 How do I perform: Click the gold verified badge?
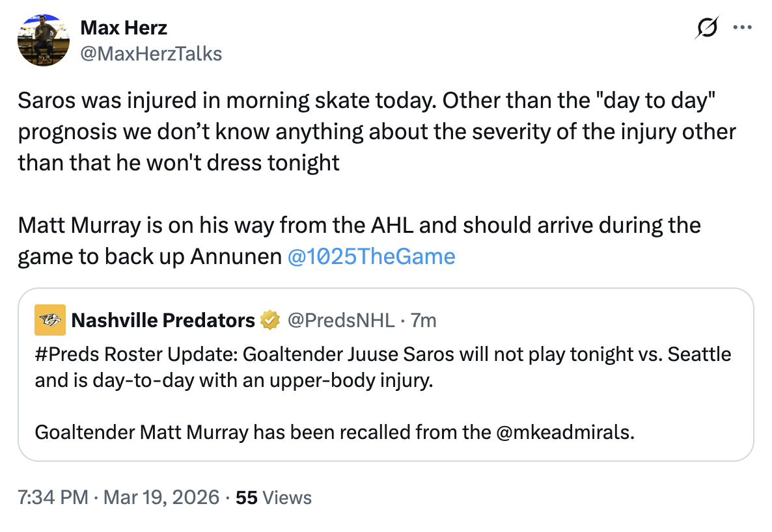click(269, 321)
